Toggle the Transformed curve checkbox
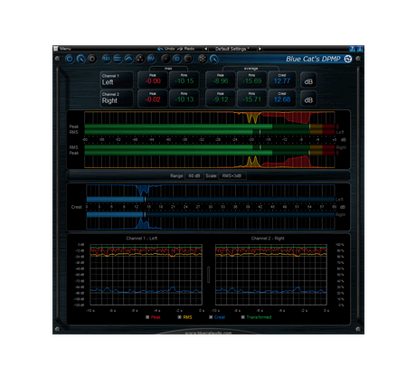 243,317
